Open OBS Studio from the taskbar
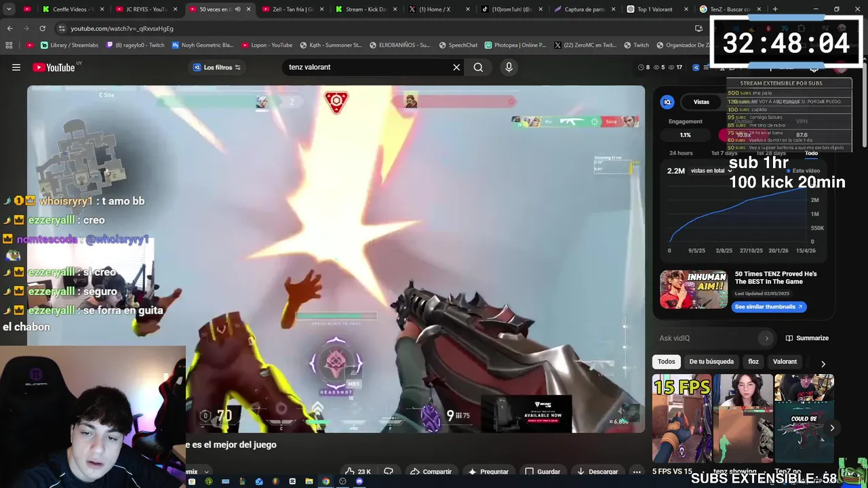 click(342, 482)
